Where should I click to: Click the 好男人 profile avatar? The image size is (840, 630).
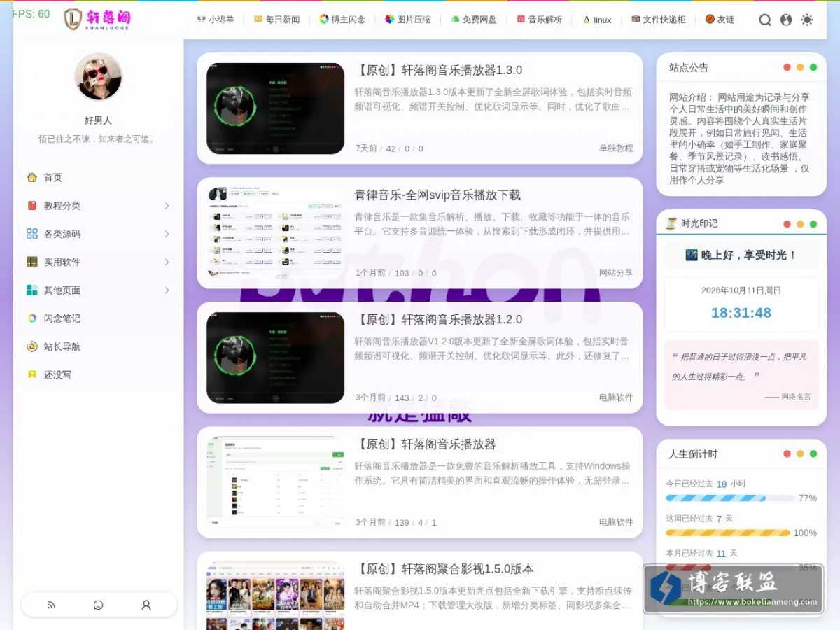coord(98,77)
